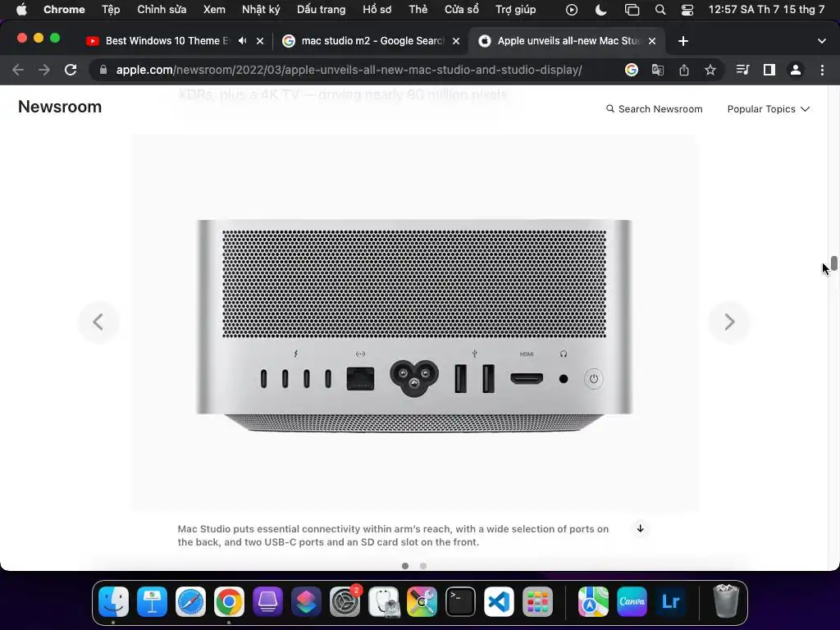Bookmark this page with the star icon
This screenshot has width=840, height=630.
click(710, 70)
